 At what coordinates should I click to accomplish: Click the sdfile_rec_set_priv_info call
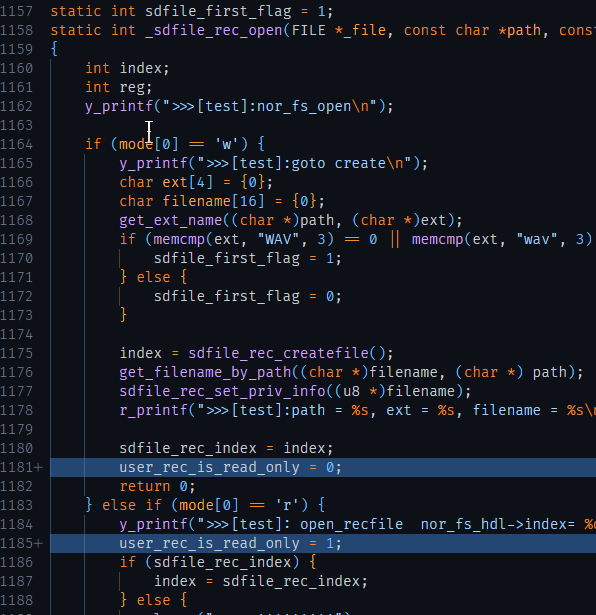(295, 391)
